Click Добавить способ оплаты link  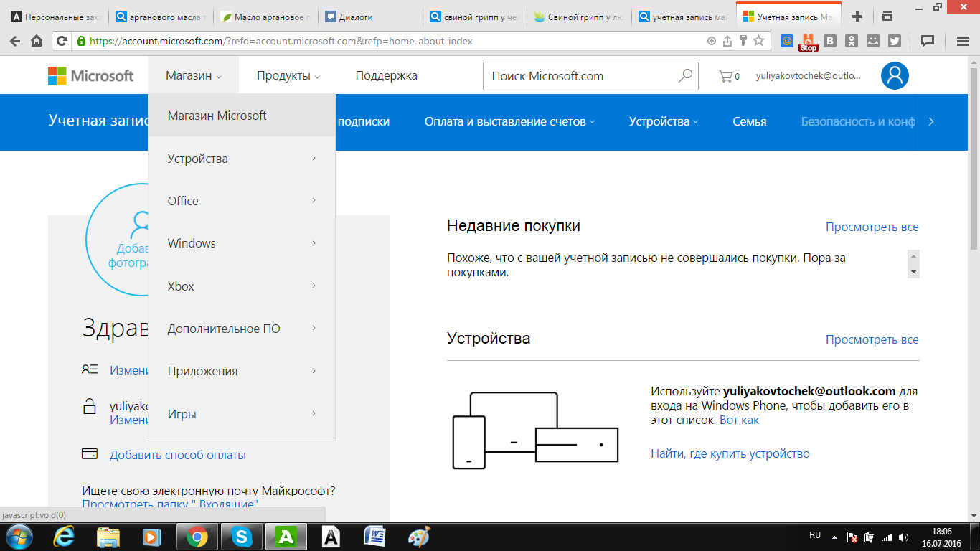click(x=177, y=455)
